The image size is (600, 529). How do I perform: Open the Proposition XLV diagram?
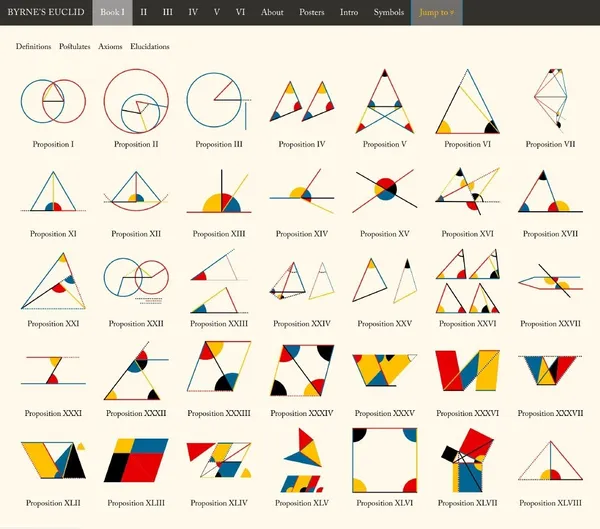(303, 460)
